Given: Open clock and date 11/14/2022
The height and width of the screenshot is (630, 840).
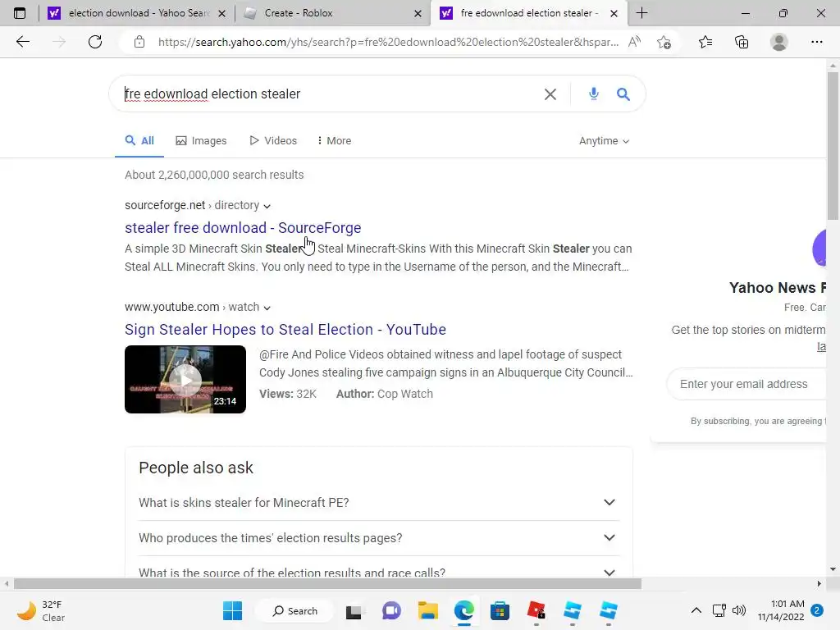Looking at the screenshot, I should click(781, 610).
